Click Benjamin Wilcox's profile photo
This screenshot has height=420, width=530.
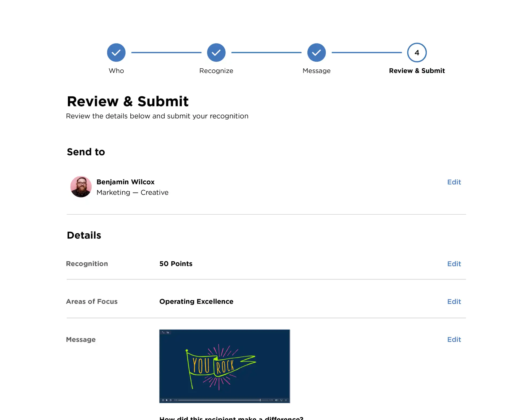81,187
